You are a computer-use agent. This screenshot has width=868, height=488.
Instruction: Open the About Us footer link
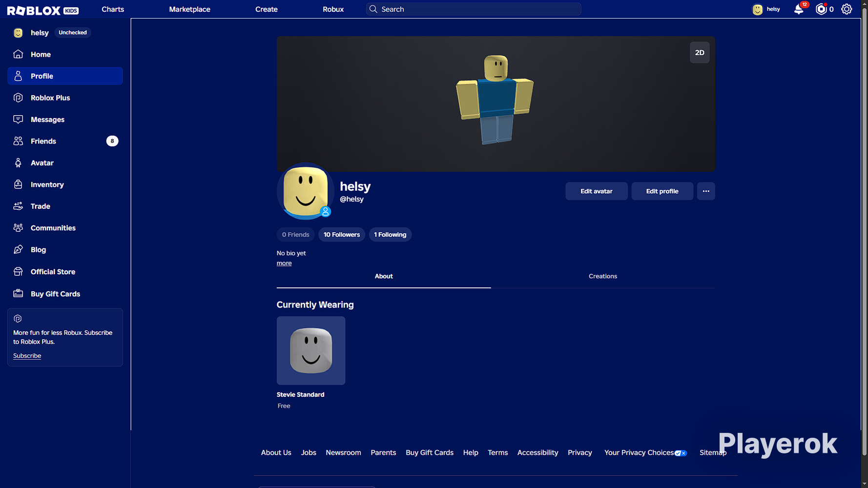[276, 453]
